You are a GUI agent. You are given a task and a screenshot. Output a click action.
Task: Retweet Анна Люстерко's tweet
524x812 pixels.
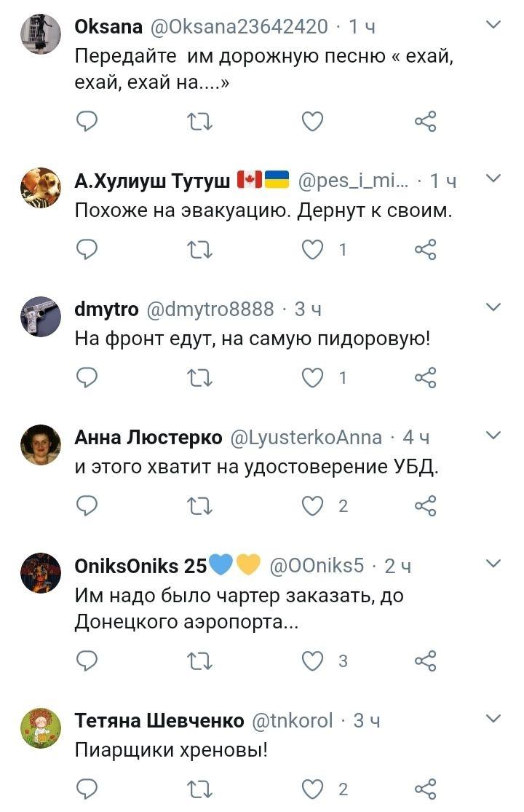(x=200, y=505)
